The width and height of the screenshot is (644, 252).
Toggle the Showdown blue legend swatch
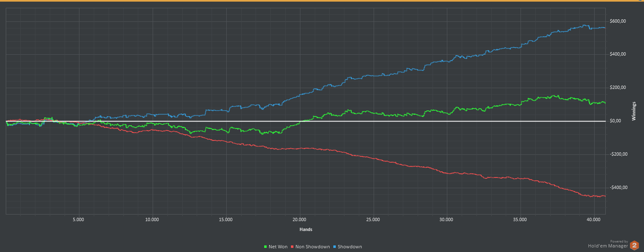[335, 247]
